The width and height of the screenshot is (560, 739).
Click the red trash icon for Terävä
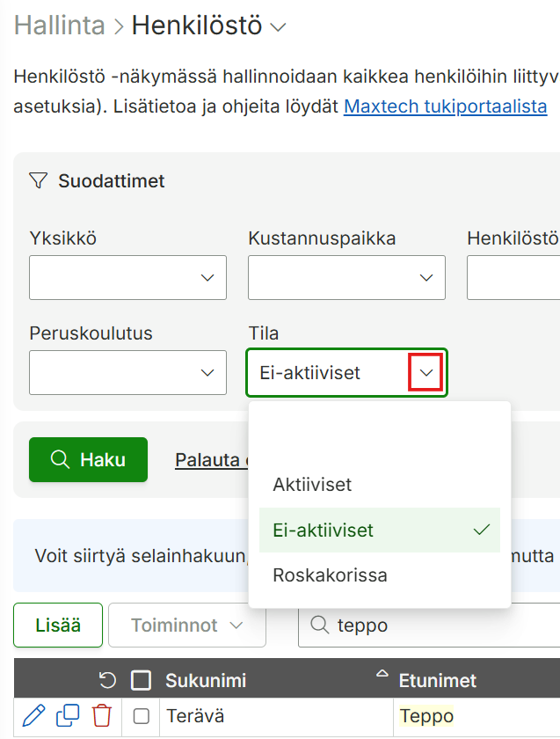pyautogui.click(x=102, y=716)
